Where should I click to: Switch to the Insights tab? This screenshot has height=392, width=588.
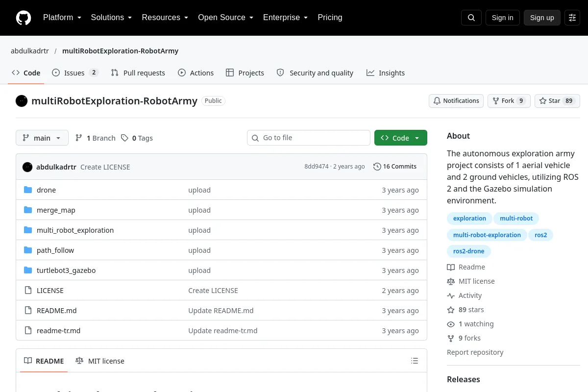tap(386, 73)
